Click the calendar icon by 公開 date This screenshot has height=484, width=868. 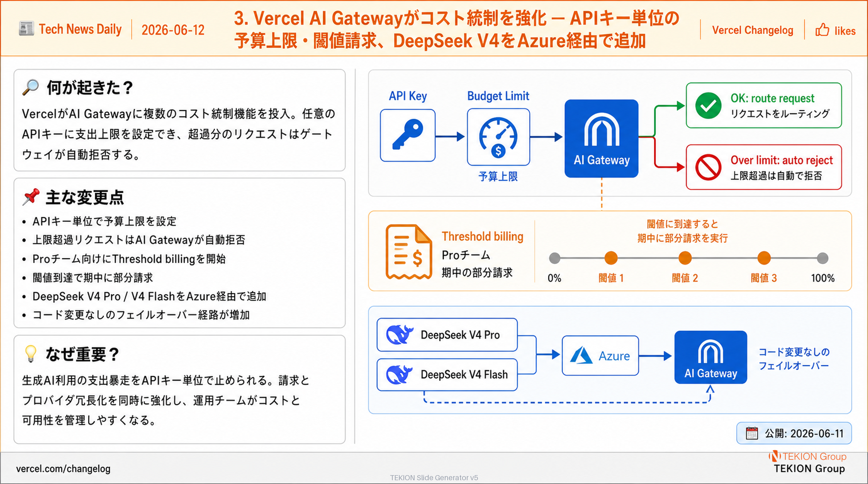(x=752, y=433)
